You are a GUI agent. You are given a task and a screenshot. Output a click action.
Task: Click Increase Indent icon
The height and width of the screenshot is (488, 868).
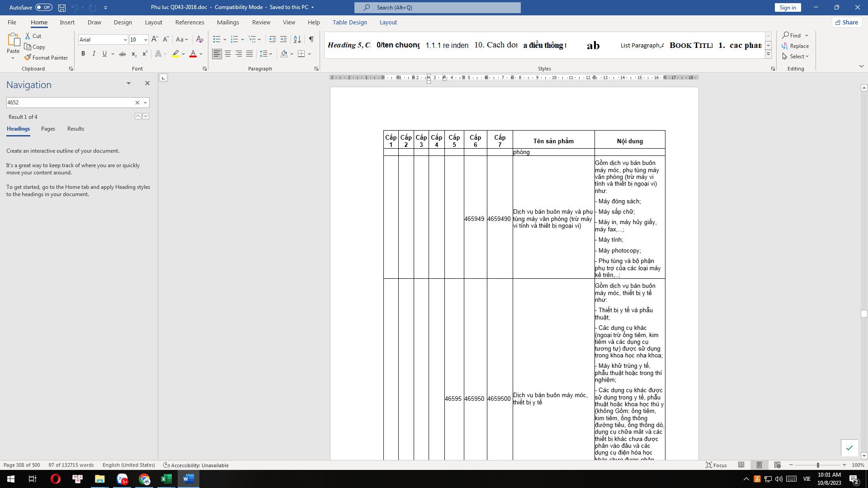(283, 39)
